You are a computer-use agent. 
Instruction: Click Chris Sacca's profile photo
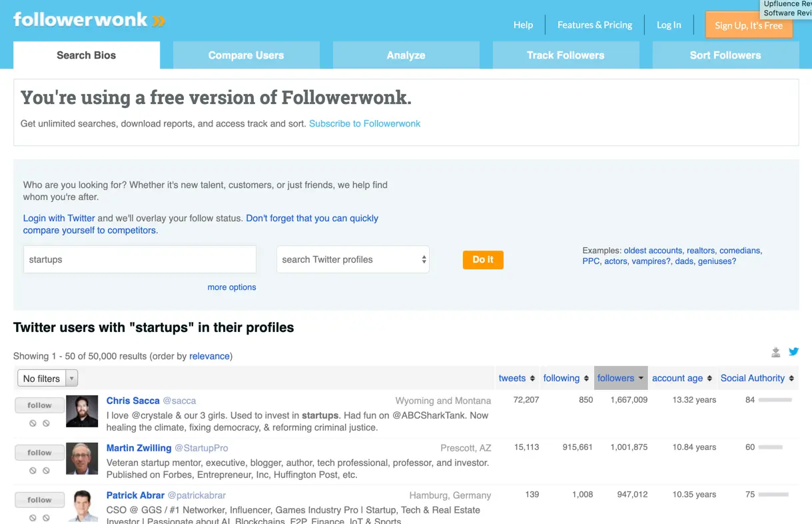(x=82, y=411)
